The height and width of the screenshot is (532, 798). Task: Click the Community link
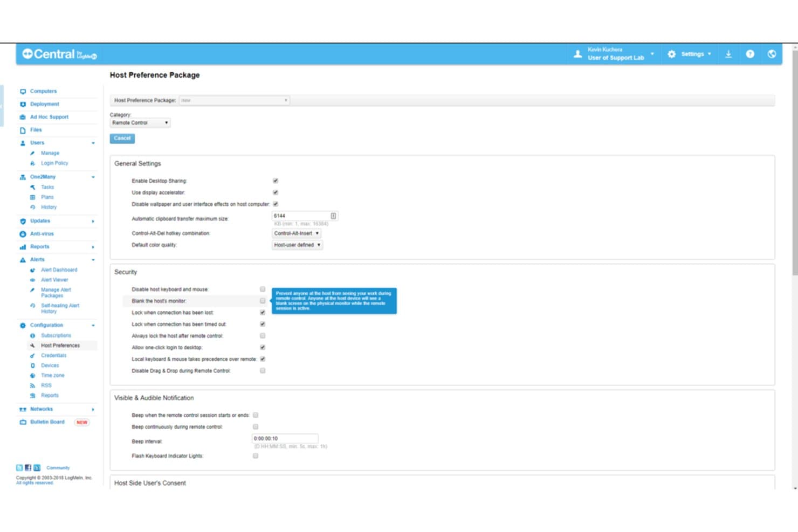[58, 468]
